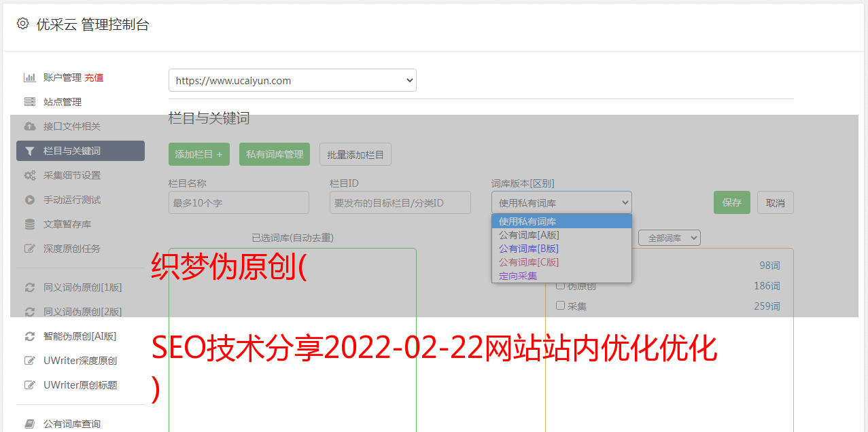Open UWriter原创标题 in the sidebar

coord(80,385)
